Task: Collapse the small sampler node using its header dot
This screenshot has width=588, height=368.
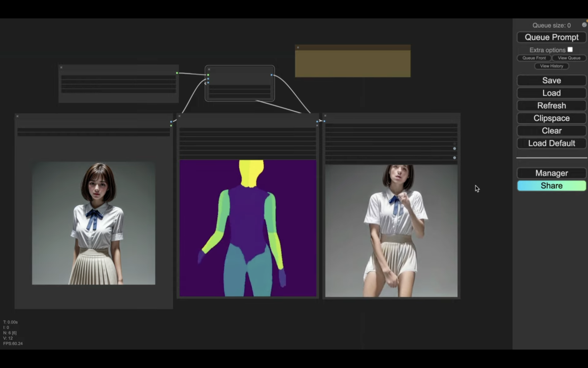Action: click(x=209, y=69)
